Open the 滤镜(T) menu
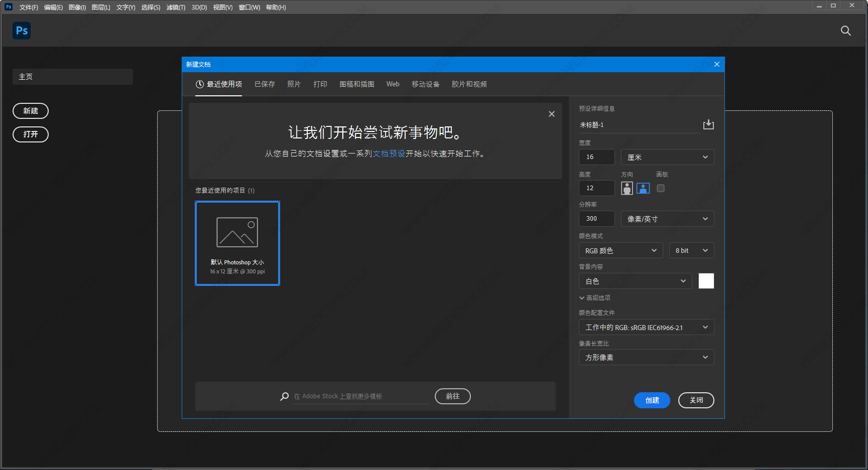The image size is (868, 470). coord(176,8)
